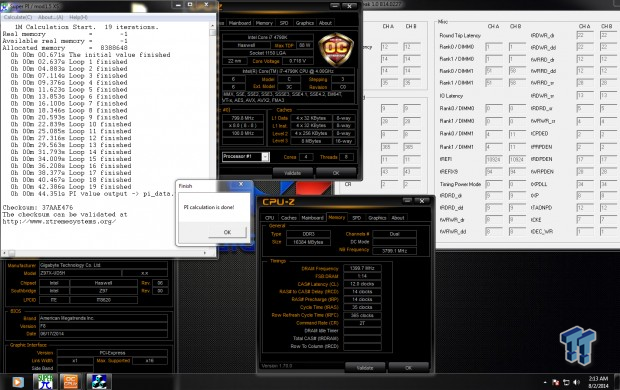
Task: Click the Channels # value Dual
Action: pos(394,234)
